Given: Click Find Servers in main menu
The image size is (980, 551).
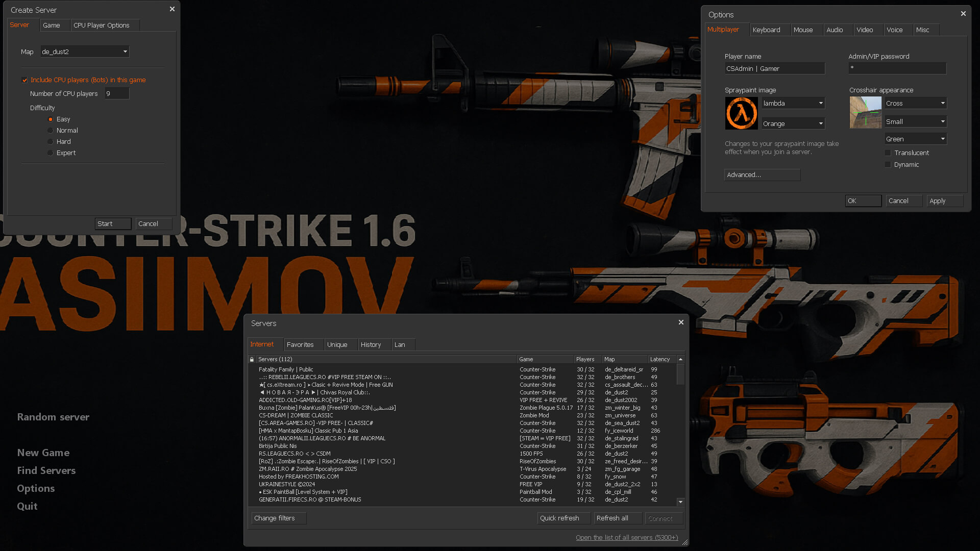Looking at the screenshot, I should click(46, 470).
